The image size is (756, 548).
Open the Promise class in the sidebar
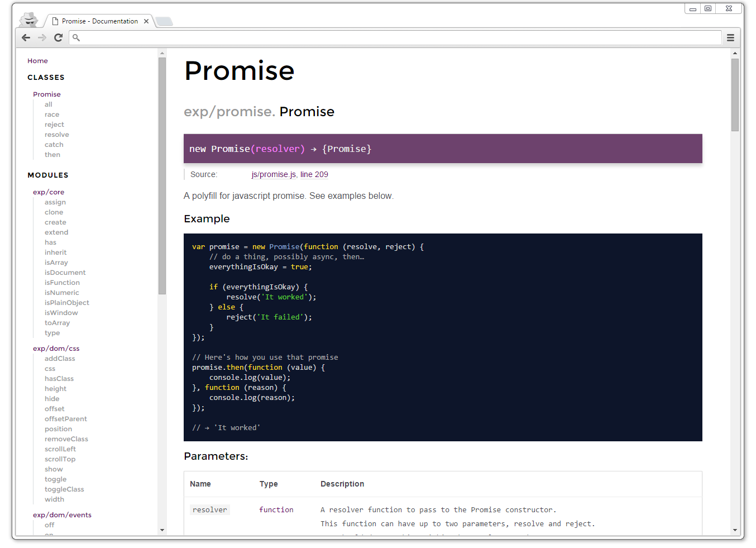46,94
